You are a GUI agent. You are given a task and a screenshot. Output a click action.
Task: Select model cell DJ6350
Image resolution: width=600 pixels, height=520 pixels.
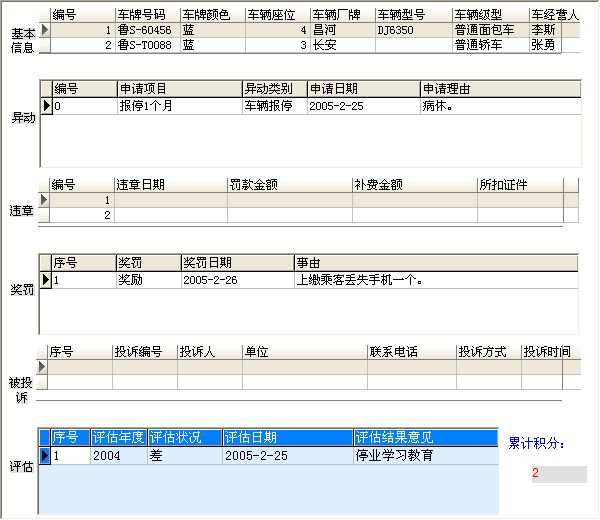pyautogui.click(x=414, y=30)
